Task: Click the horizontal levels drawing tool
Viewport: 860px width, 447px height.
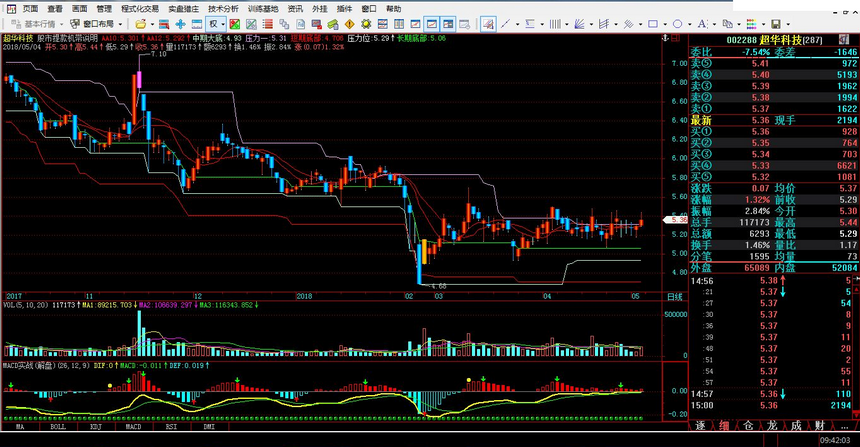Action: pos(530,24)
